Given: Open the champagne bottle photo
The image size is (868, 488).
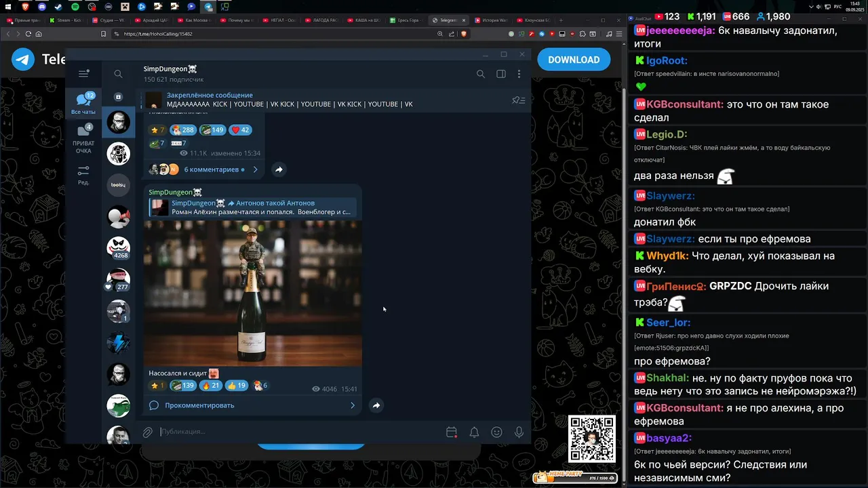Looking at the screenshot, I should click(x=252, y=293).
